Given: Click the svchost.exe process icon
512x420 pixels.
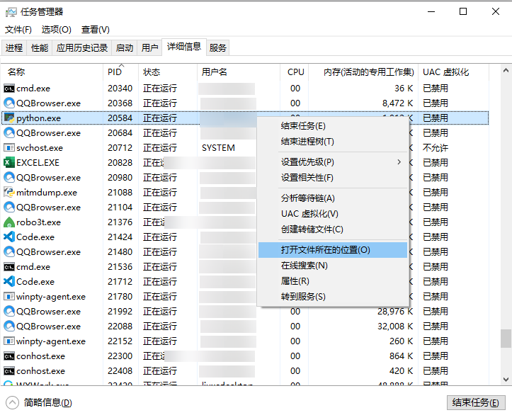Looking at the screenshot, I should [9, 147].
